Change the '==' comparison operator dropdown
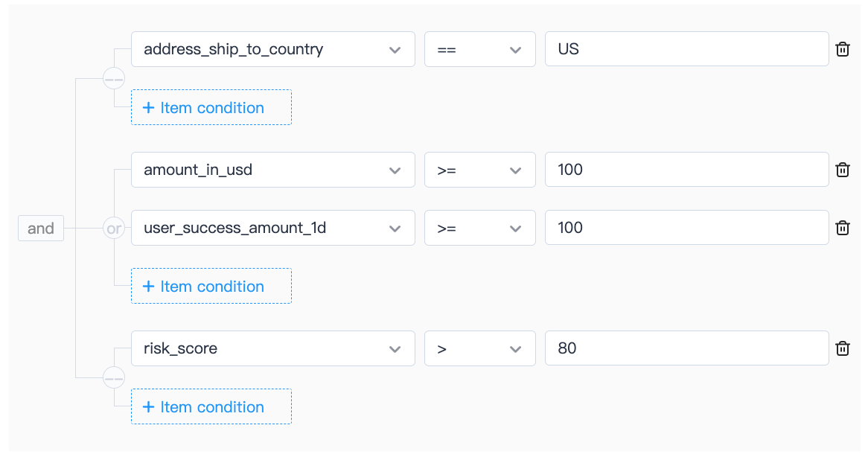Image resolution: width=868 pixels, height=463 pixels. coord(479,49)
